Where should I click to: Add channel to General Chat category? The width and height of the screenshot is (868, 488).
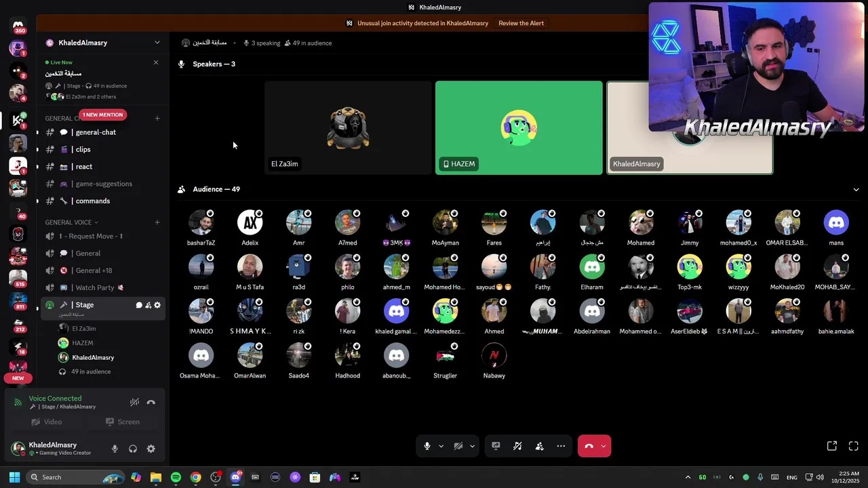coord(157,119)
